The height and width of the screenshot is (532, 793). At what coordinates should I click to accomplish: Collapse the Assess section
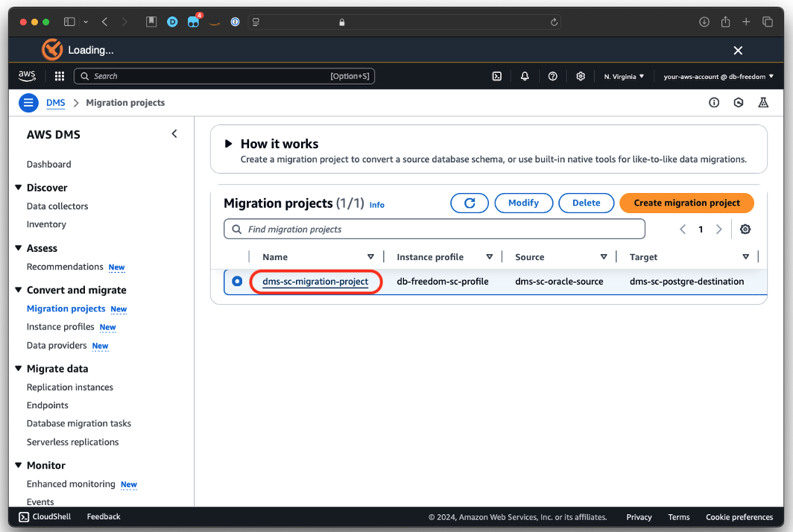(x=18, y=248)
